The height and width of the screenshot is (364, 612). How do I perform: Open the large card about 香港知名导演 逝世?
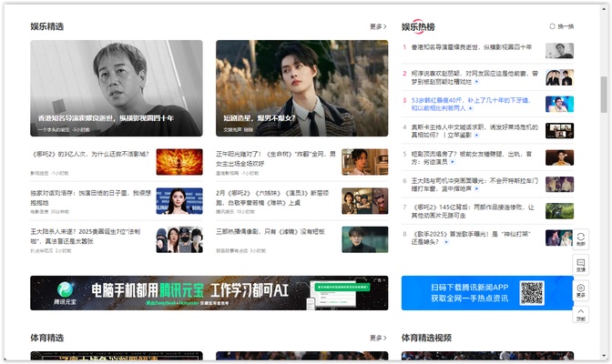117,88
